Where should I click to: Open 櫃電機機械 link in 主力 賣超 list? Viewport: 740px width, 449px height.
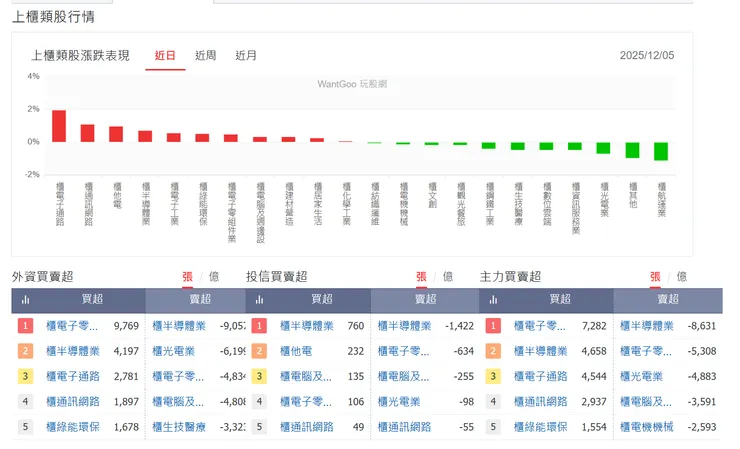[647, 427]
